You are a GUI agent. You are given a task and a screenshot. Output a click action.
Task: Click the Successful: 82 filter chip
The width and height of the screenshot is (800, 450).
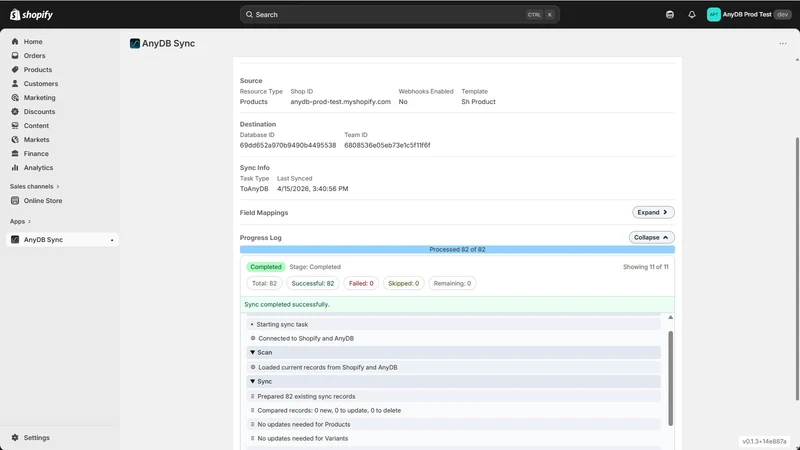(313, 283)
